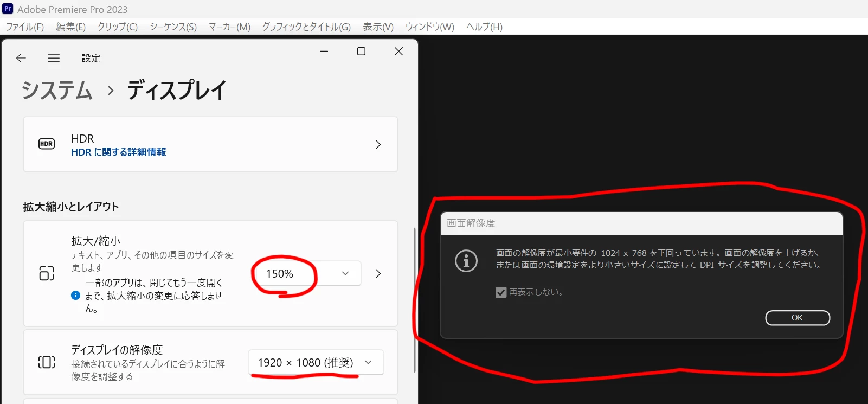Click OK in the 画面解像度 dialog

[x=798, y=318]
